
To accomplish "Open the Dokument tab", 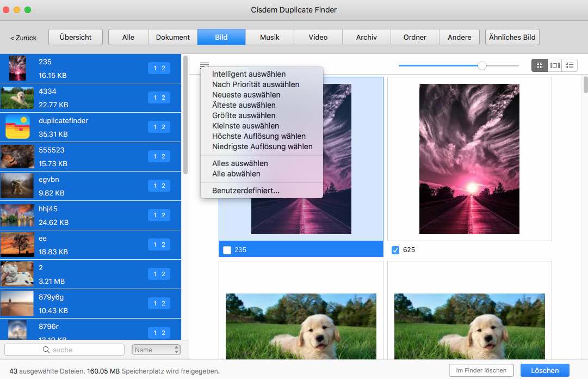I will click(173, 37).
